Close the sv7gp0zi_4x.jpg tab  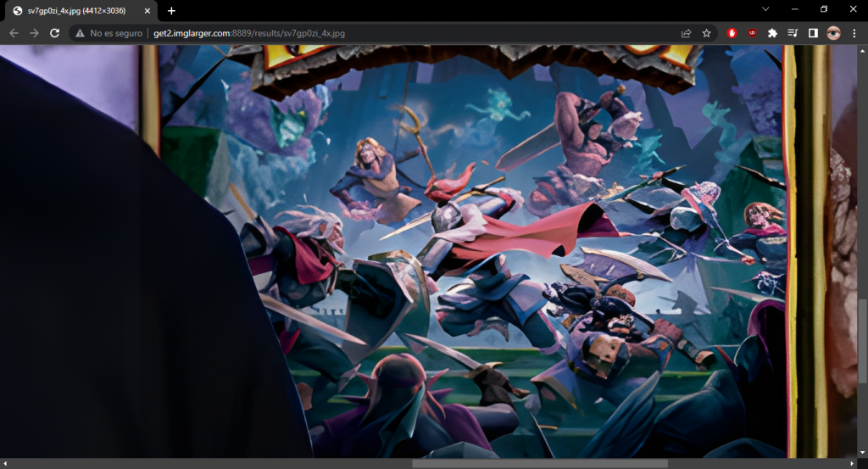tap(147, 10)
